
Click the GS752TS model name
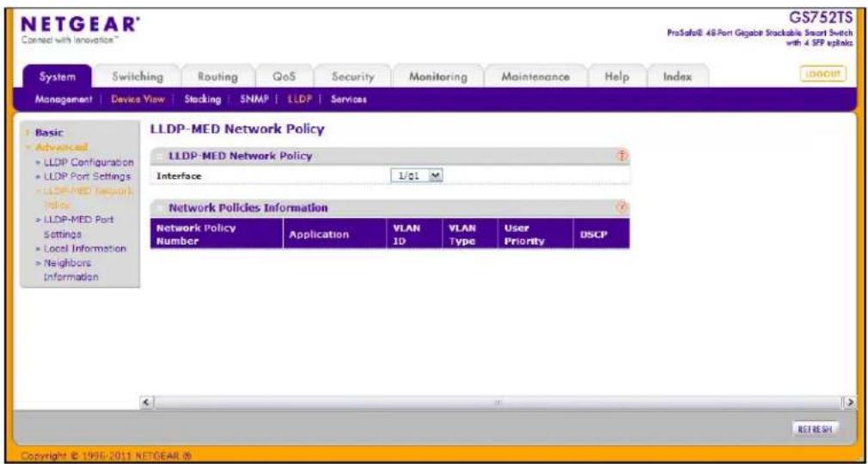point(822,20)
